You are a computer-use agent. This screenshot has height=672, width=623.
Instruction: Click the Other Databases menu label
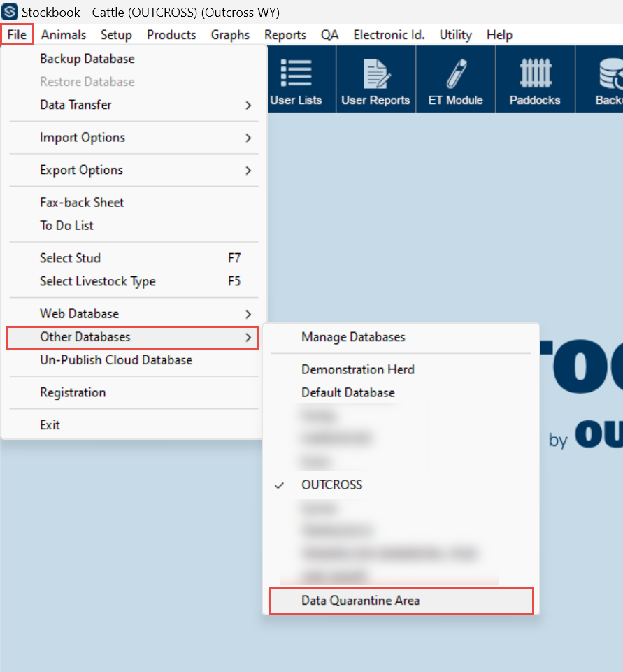pyautogui.click(x=85, y=337)
